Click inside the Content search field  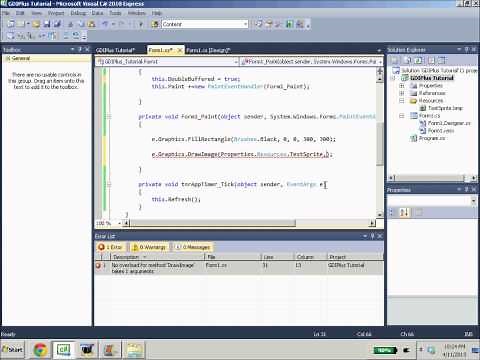click(x=202, y=24)
